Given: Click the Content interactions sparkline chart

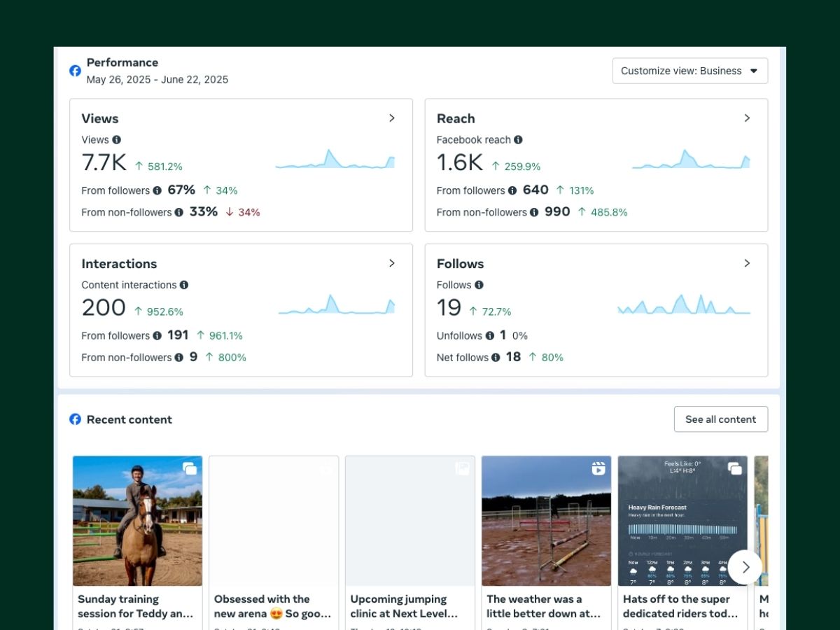Looking at the screenshot, I should coord(337,304).
